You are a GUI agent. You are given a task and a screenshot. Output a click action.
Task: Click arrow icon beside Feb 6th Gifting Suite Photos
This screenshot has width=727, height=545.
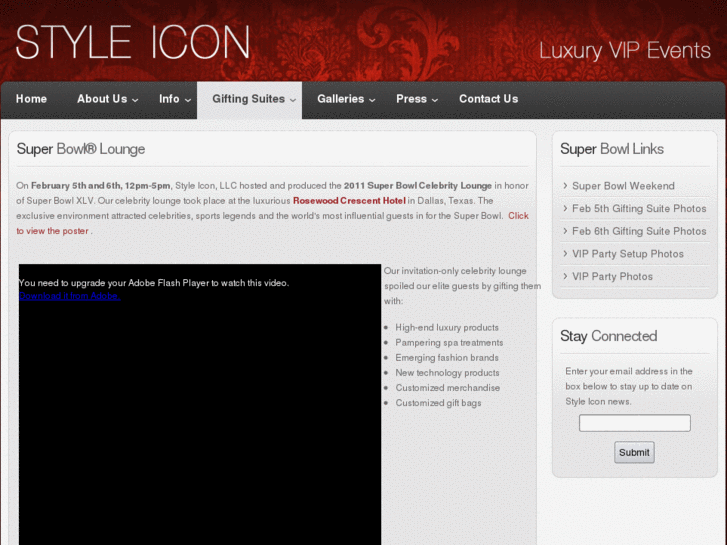pyautogui.click(x=565, y=231)
